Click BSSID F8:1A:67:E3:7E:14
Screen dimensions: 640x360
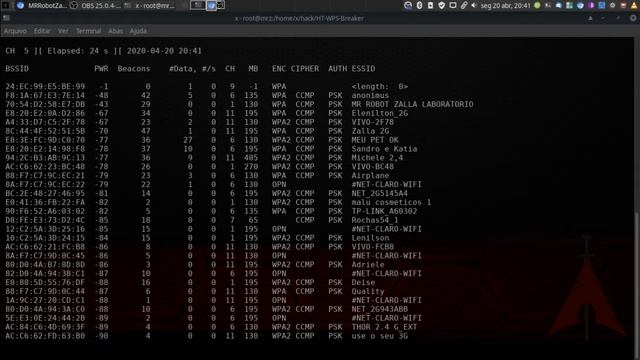[45, 96]
